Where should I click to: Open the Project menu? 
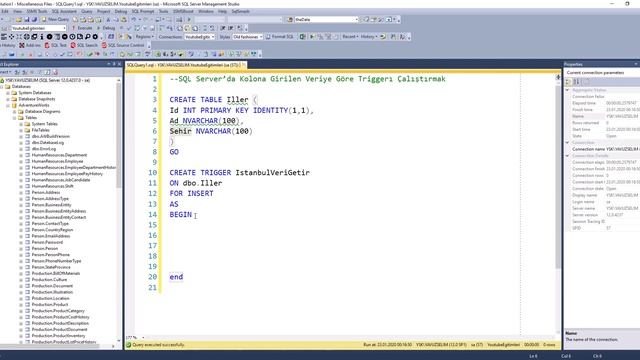pos(103,11)
